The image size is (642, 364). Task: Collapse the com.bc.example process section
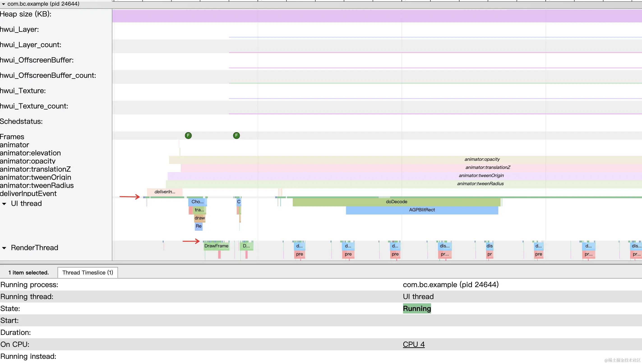click(x=4, y=4)
